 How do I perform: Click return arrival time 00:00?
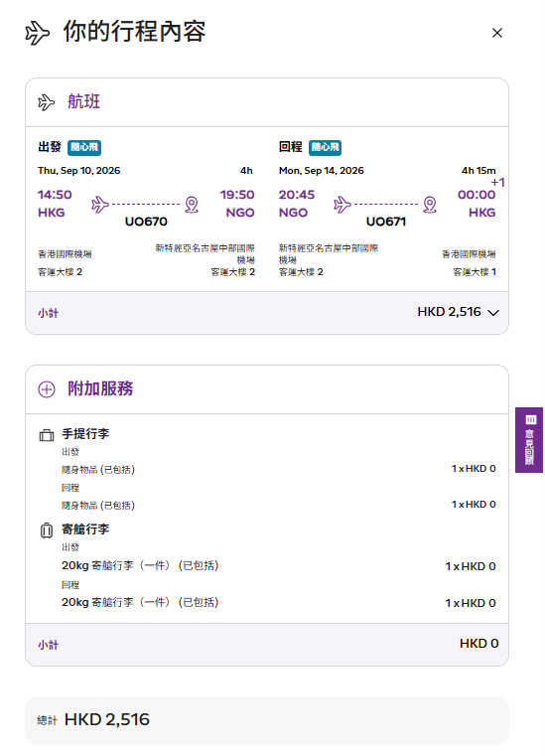477,195
